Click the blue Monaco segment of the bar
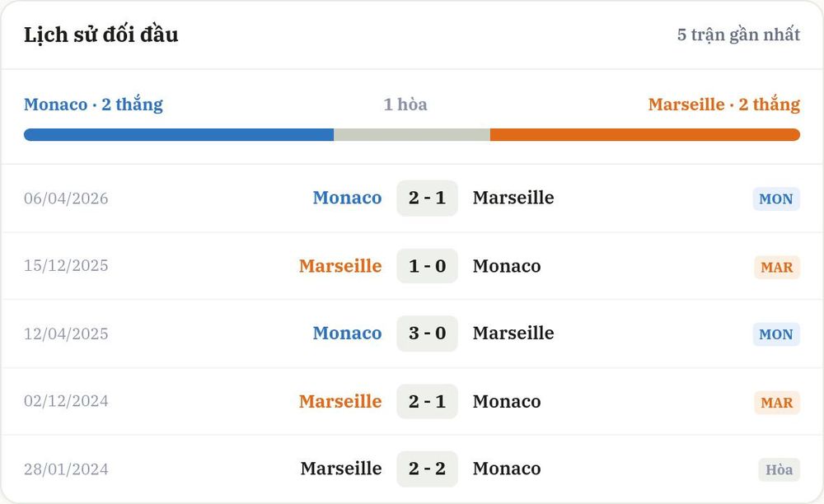824x504 pixels. [179, 134]
